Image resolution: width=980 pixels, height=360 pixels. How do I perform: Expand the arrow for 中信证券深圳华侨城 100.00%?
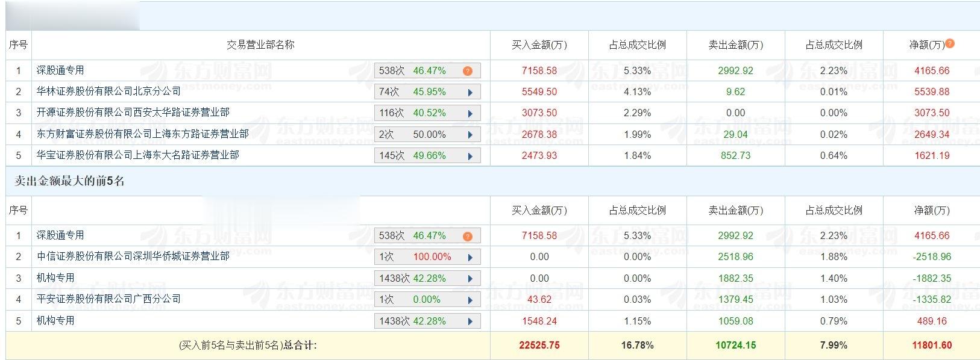[x=470, y=257]
